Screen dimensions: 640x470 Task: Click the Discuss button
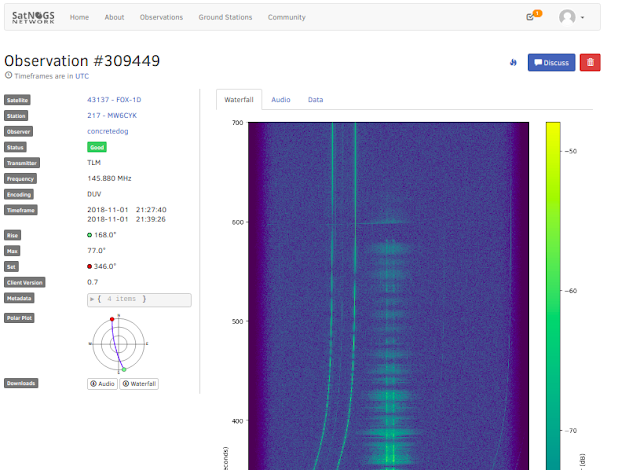(551, 62)
